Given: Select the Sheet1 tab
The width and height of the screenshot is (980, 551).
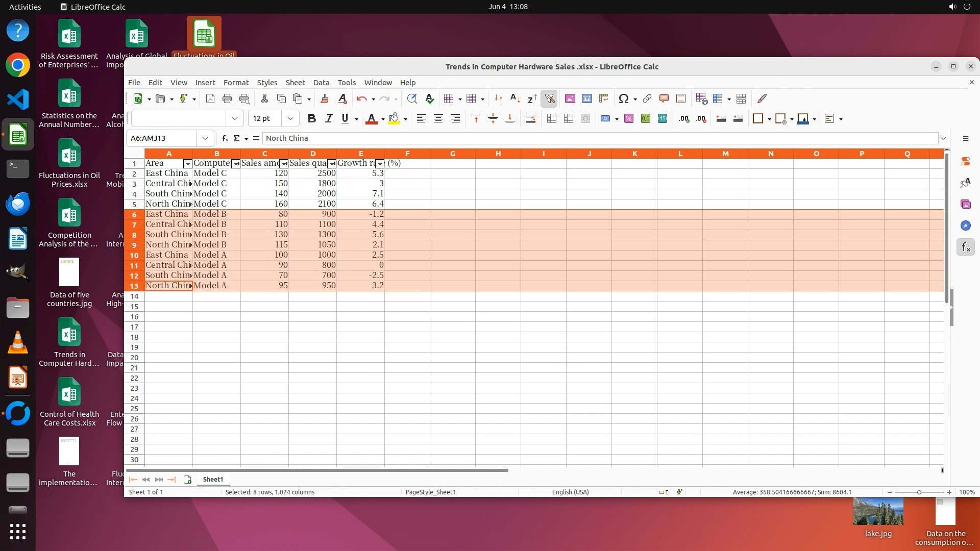Looking at the screenshot, I should (213, 479).
